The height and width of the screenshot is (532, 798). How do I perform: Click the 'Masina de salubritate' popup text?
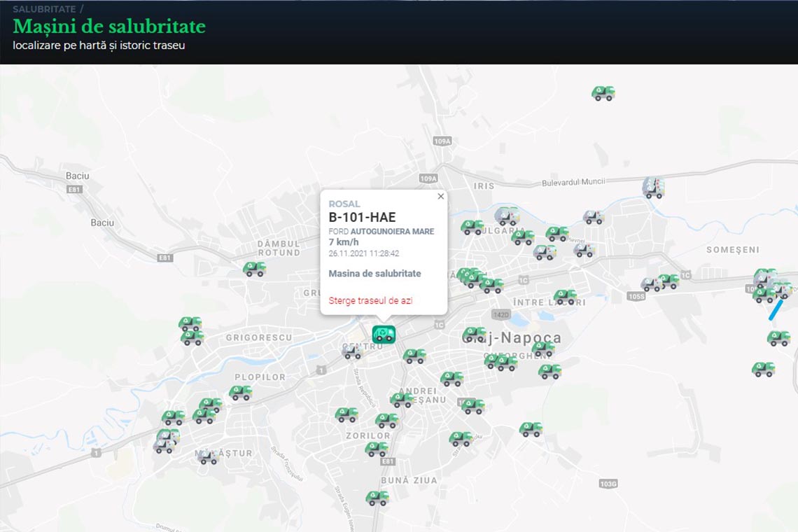click(x=374, y=274)
